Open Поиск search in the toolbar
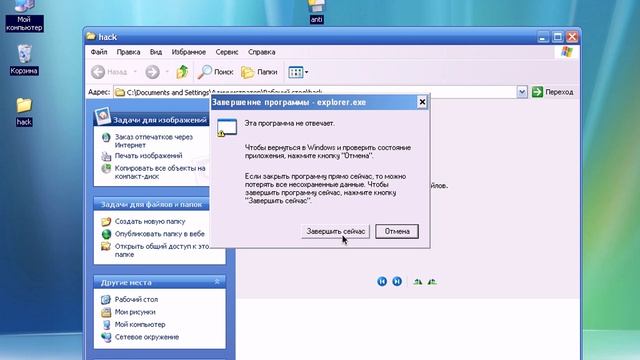 tap(216, 72)
